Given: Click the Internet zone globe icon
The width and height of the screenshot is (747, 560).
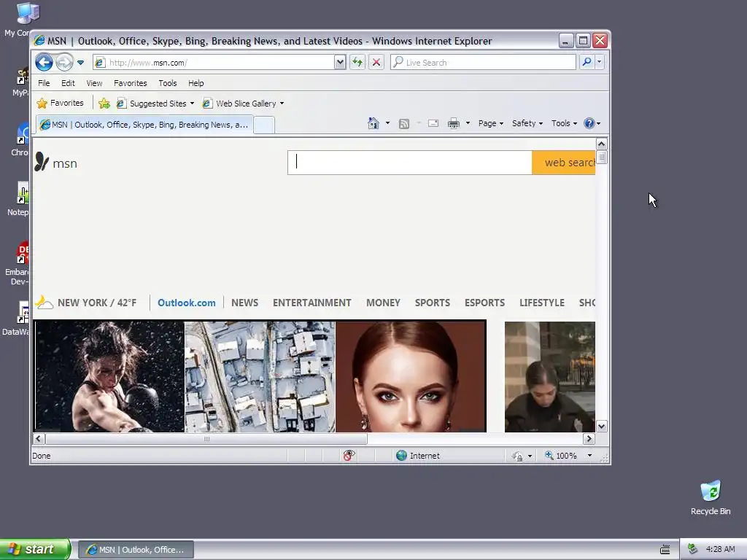Looking at the screenshot, I should [x=402, y=456].
